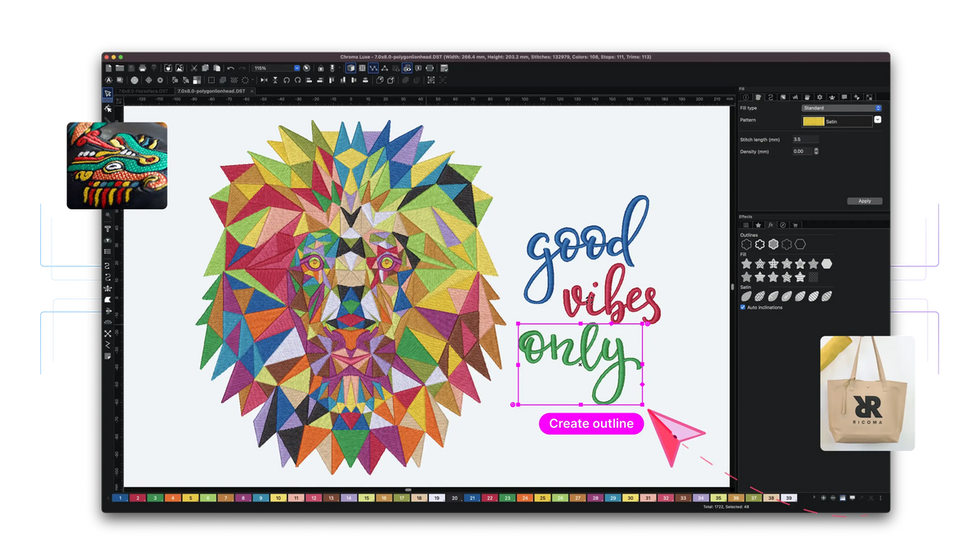Toggle Auto inclinations checkbox
The width and height of the screenshot is (980, 558).
[x=742, y=307]
